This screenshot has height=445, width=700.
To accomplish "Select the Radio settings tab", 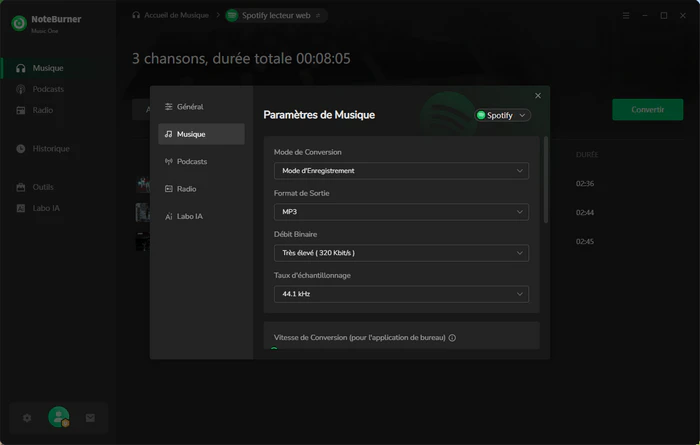I will (201, 189).
